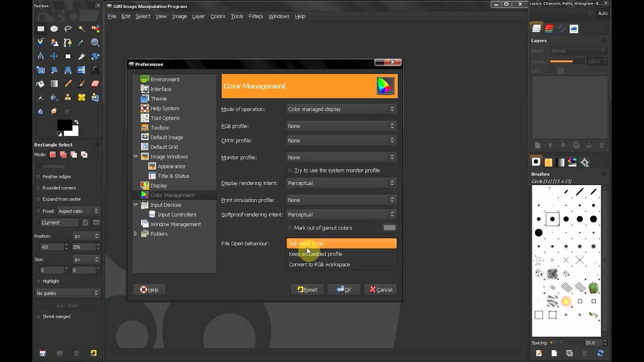Open the Mode of operation dropdown

point(341,109)
